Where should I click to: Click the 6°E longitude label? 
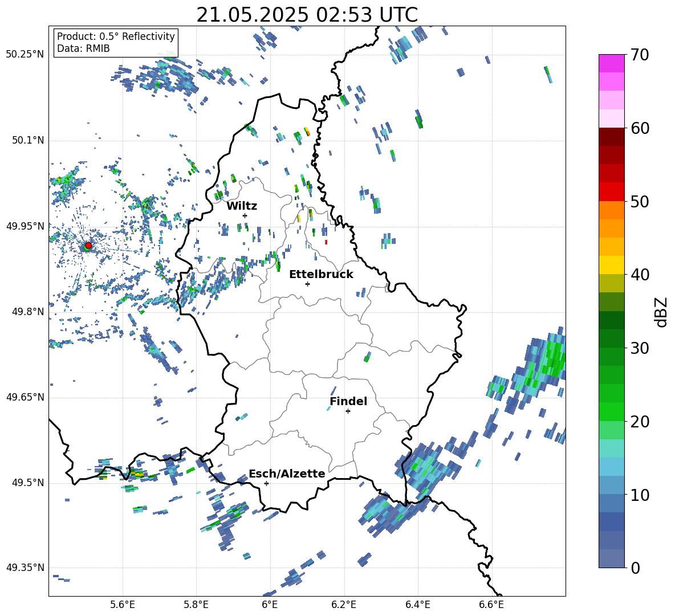click(x=270, y=605)
